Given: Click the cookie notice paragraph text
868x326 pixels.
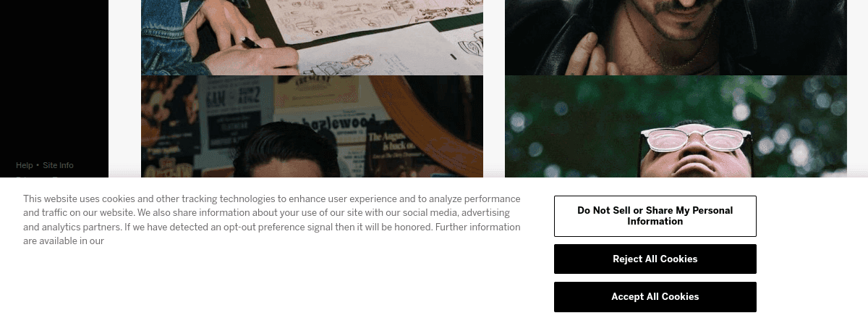Looking at the screenshot, I should click(x=272, y=220).
